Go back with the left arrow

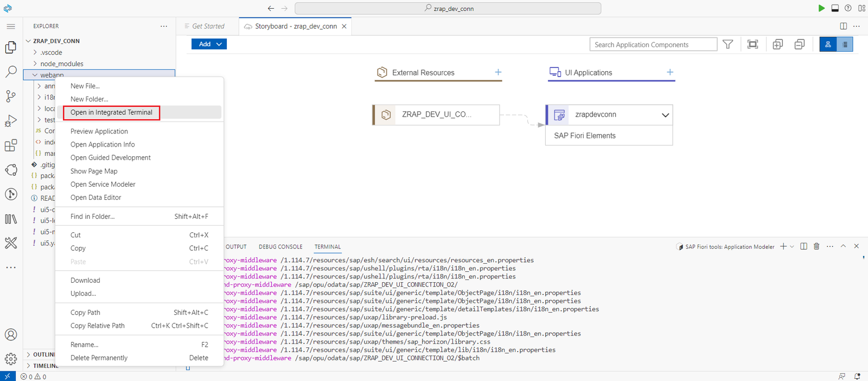pos(271,8)
